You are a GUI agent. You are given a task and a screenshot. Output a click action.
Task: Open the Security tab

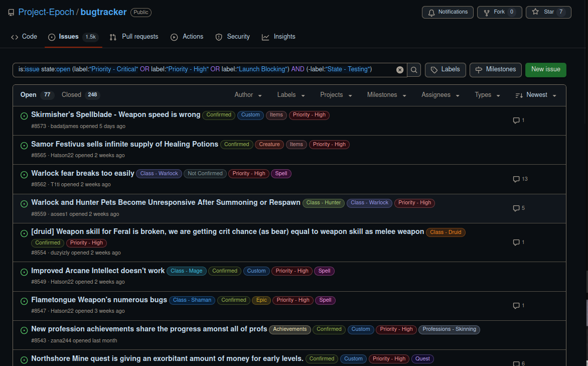(232, 37)
